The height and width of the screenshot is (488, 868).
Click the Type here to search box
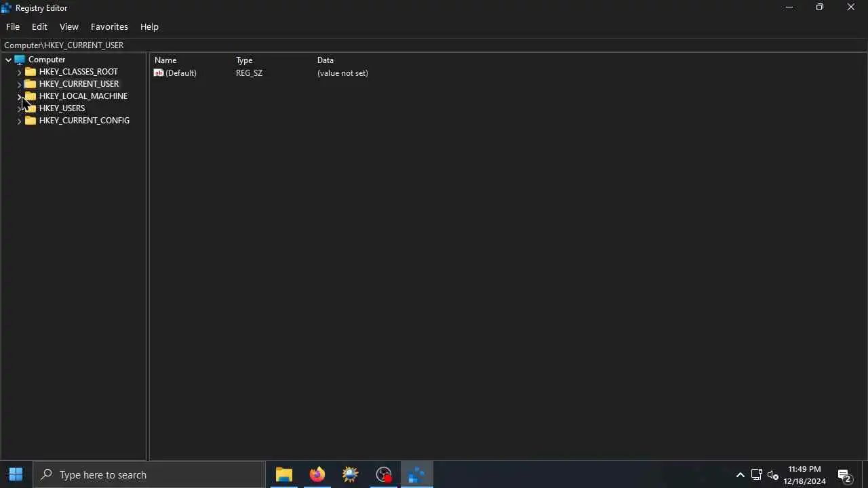[x=149, y=474]
